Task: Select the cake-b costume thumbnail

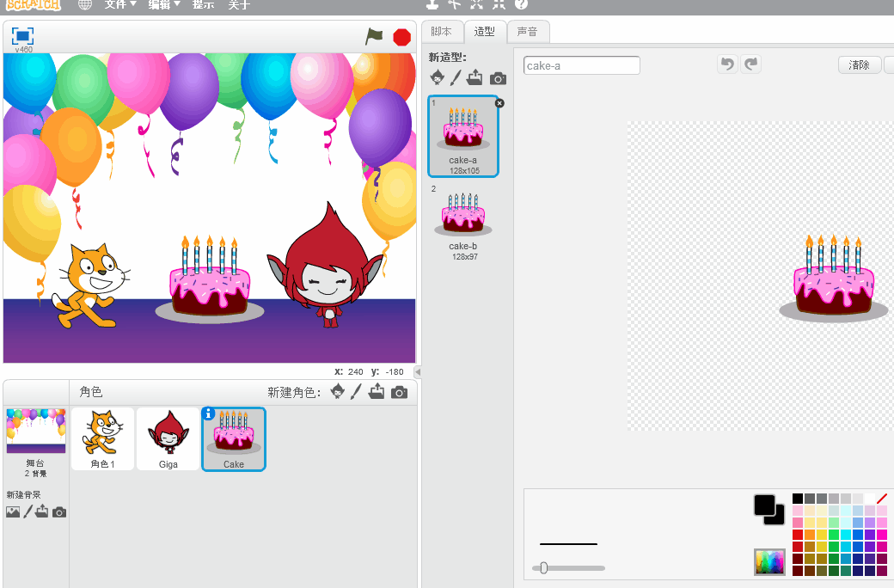Action: tap(463, 223)
